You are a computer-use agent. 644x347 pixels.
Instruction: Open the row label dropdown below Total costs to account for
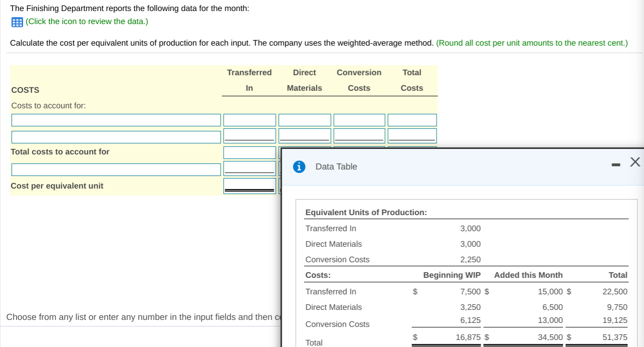tap(116, 169)
